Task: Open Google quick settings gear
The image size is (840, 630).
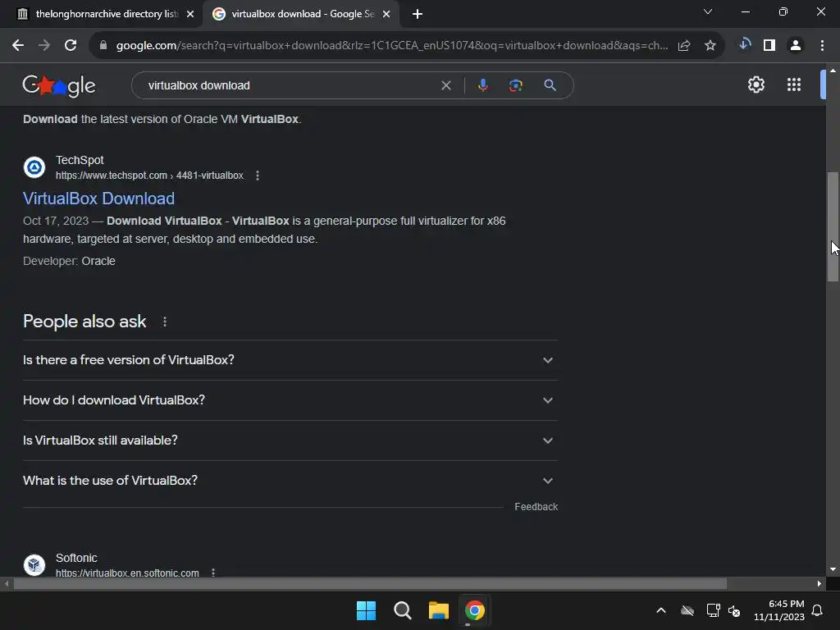Action: tap(756, 84)
